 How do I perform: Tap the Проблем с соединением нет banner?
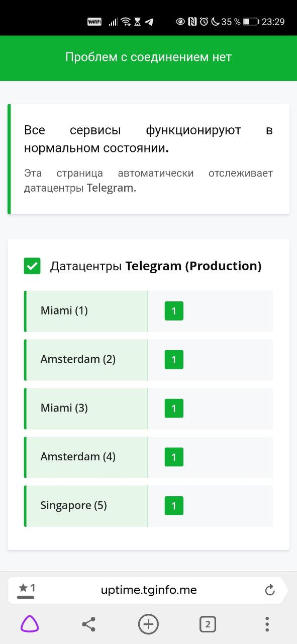click(x=148, y=57)
